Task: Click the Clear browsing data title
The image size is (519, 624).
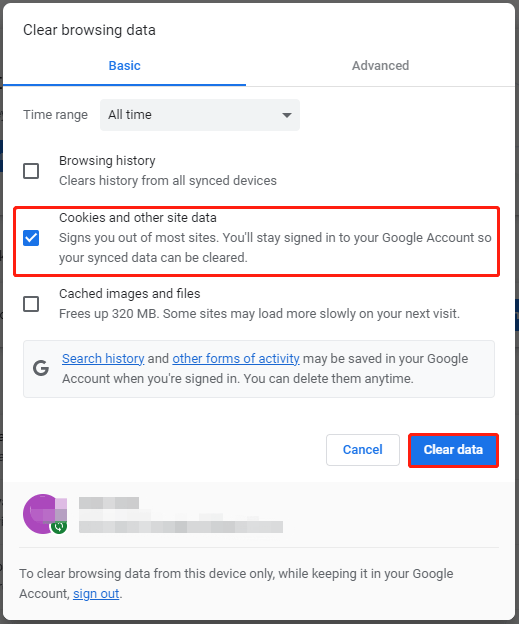Action: (x=89, y=30)
